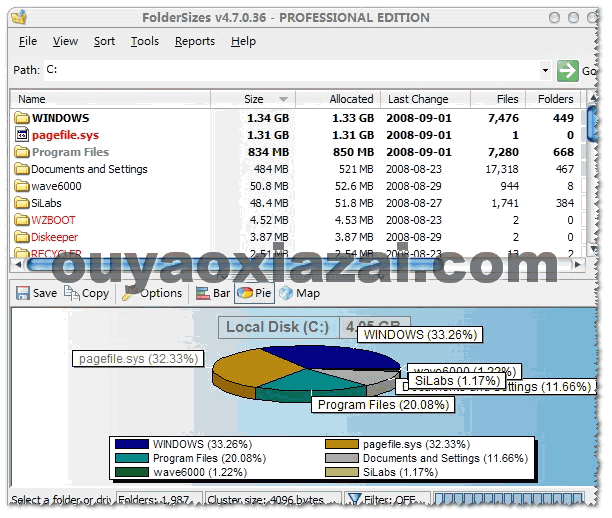
Task: Click the Documents and Settings folder icon
Action: (22, 169)
